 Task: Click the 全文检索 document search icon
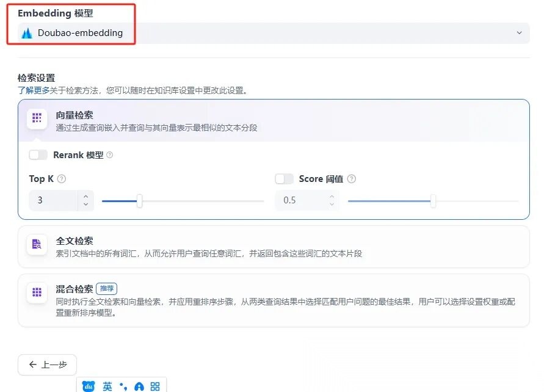point(37,244)
